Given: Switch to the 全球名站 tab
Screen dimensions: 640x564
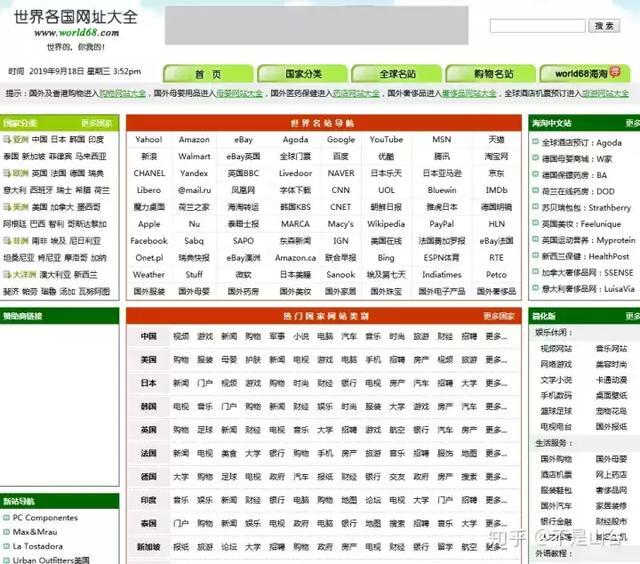Looking at the screenshot, I should (x=397, y=74).
